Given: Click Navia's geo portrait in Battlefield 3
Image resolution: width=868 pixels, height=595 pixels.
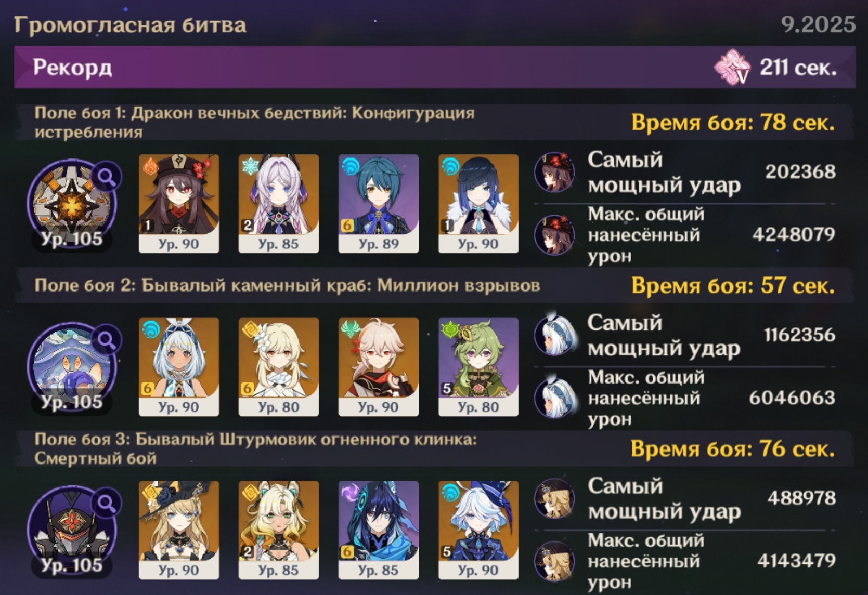Looking at the screenshot, I should [x=179, y=530].
